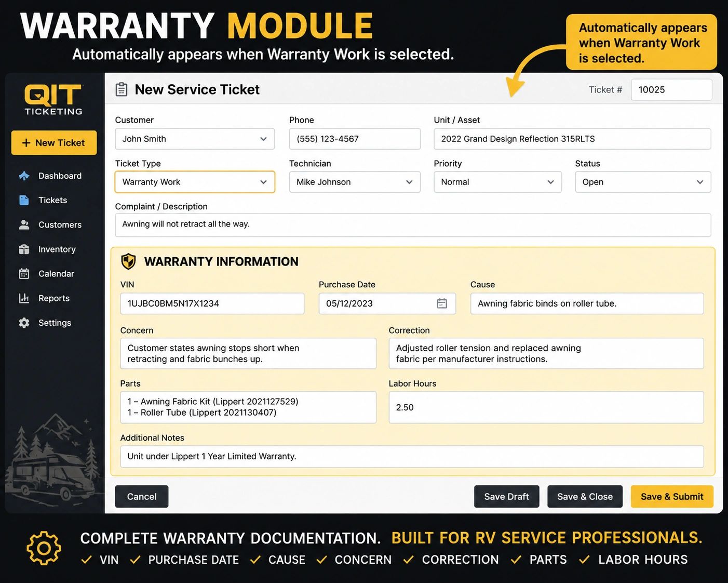The height and width of the screenshot is (583, 728).
Task: Click the Labor Hours field showing 2.50
Action: click(x=546, y=407)
